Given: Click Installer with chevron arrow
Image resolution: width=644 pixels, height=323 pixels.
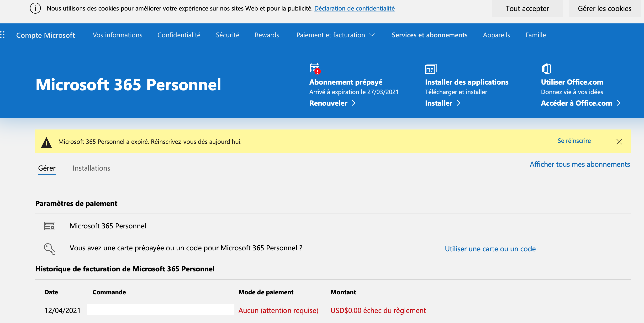Looking at the screenshot, I should tap(442, 103).
